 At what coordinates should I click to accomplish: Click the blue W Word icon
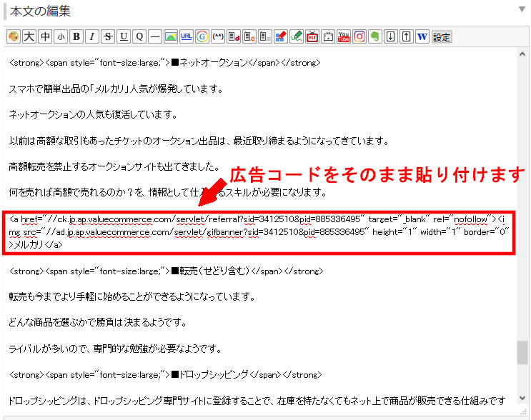422,36
